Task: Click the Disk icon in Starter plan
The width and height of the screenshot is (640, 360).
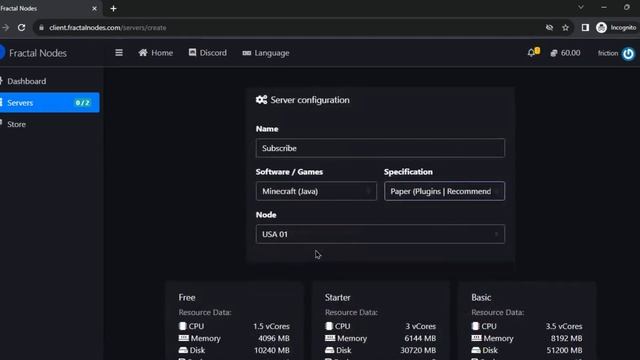Action: click(330, 350)
